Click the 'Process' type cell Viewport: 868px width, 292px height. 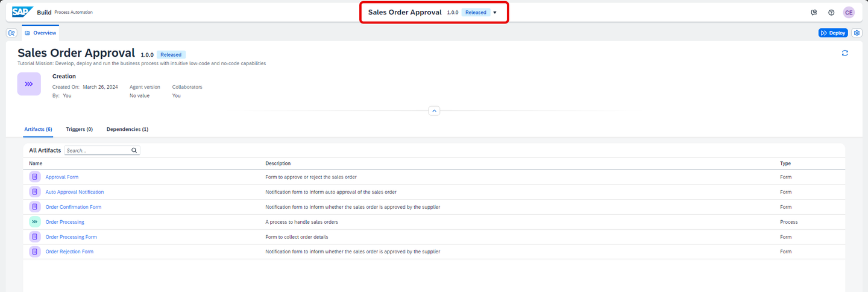point(788,222)
